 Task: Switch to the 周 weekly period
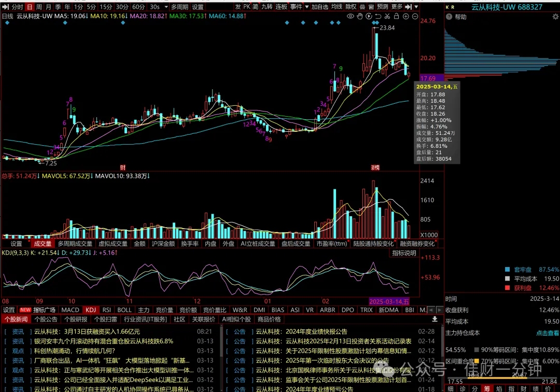[39, 7]
